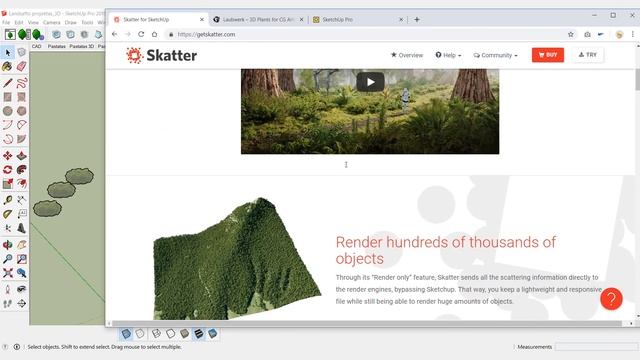Activate the Orbit camera tool
This screenshot has width=640, height=360.
click(x=7, y=245)
